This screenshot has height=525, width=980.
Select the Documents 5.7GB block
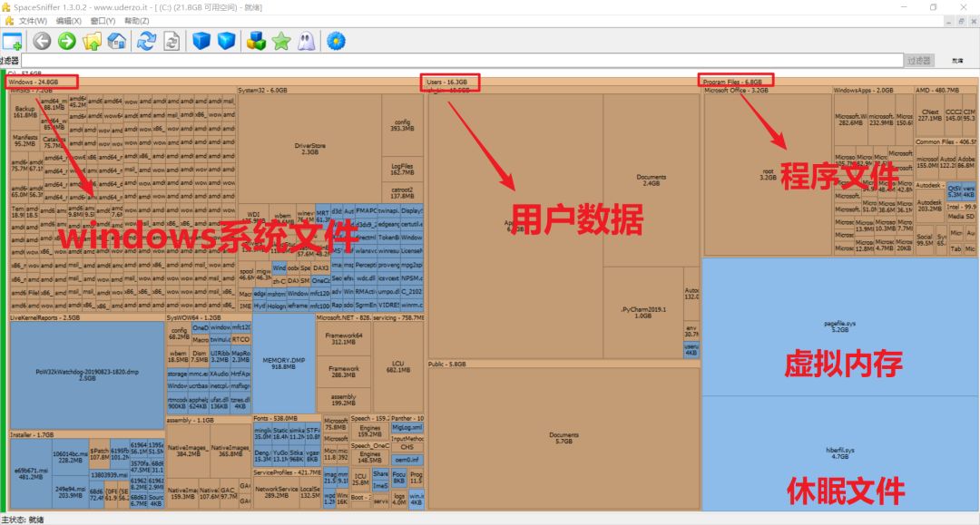563,438
